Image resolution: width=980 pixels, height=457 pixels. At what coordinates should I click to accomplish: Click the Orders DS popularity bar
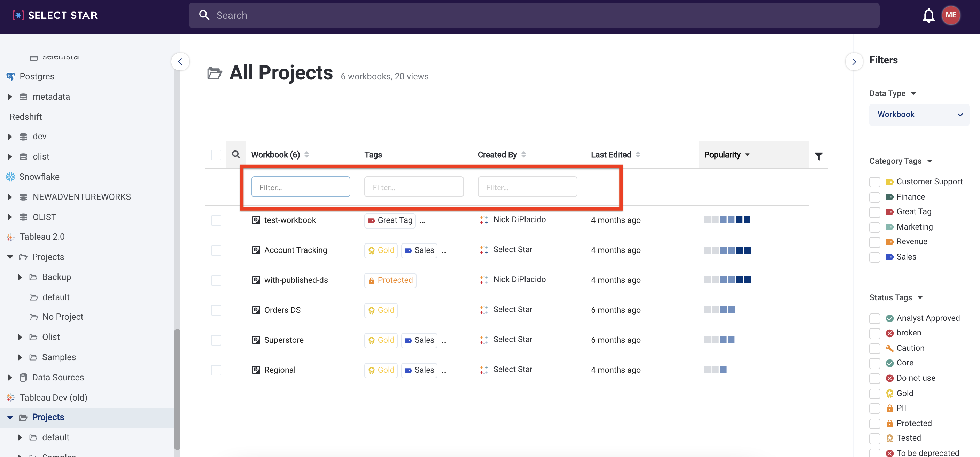(x=720, y=310)
